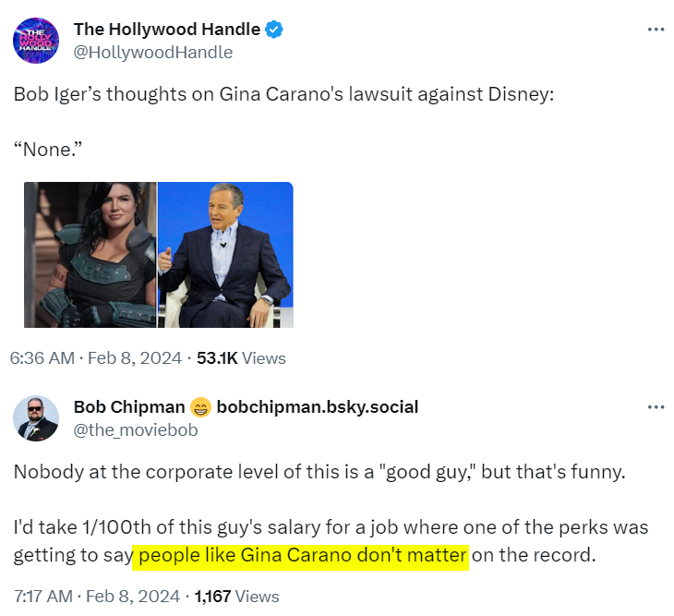Open The Hollywood Handle display name link
674x616 pixels.
tap(166, 30)
